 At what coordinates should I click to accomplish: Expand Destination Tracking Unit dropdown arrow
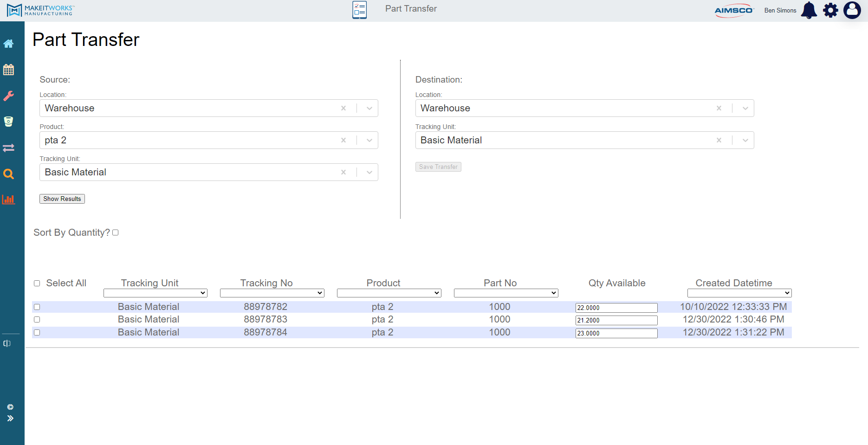point(745,140)
